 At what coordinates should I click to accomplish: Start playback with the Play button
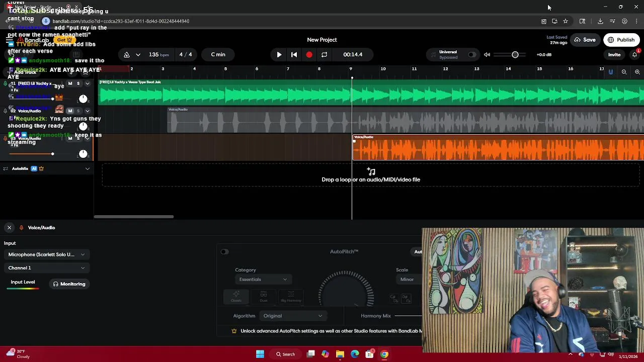pos(279,54)
